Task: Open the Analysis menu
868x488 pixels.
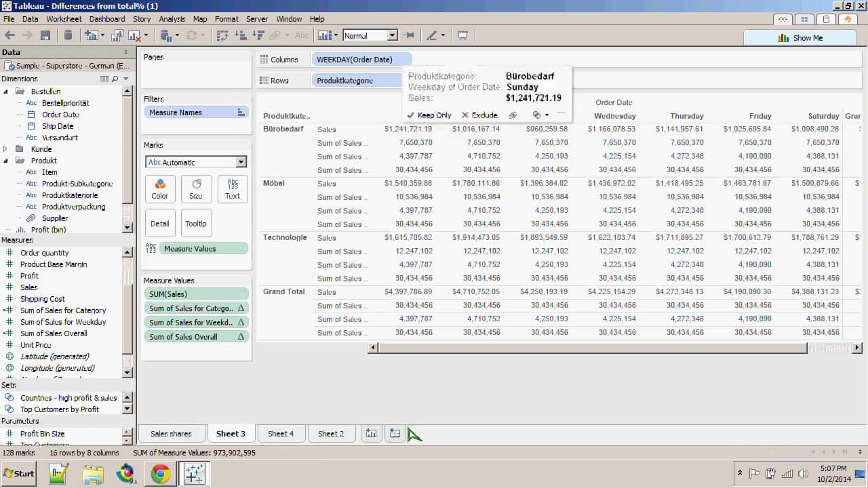Action: coord(172,19)
